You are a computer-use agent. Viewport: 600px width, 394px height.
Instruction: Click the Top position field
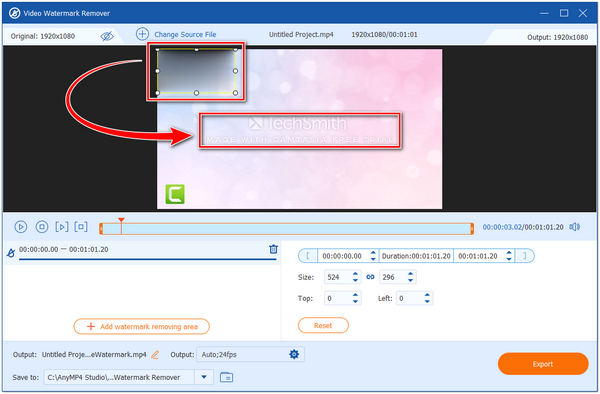(x=338, y=298)
